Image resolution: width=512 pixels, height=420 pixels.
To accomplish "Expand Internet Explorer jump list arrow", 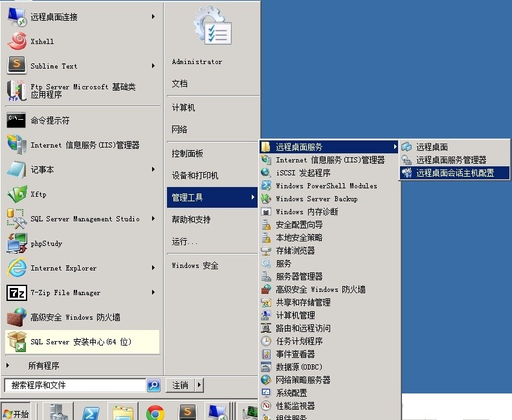I will point(153,268).
